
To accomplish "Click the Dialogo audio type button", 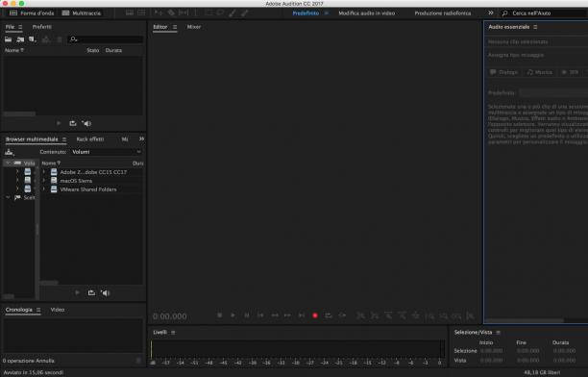I will (x=503, y=72).
